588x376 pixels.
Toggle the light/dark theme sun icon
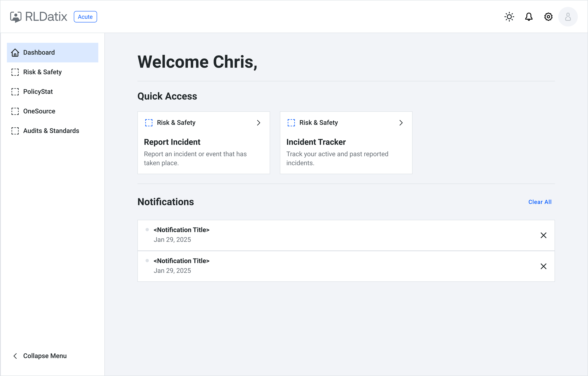[x=509, y=17]
